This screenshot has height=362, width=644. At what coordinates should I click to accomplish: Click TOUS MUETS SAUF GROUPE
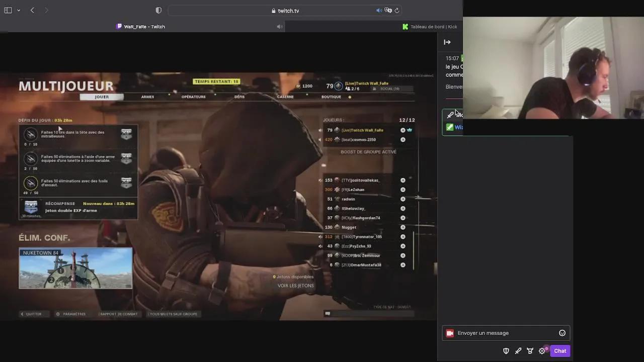[x=173, y=314]
